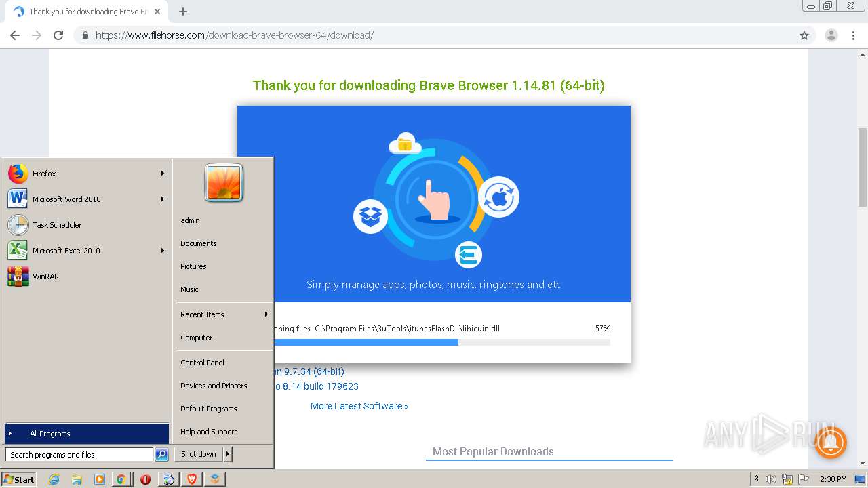Click More Latest Software link
This screenshot has width=868, height=488.
pos(359,406)
